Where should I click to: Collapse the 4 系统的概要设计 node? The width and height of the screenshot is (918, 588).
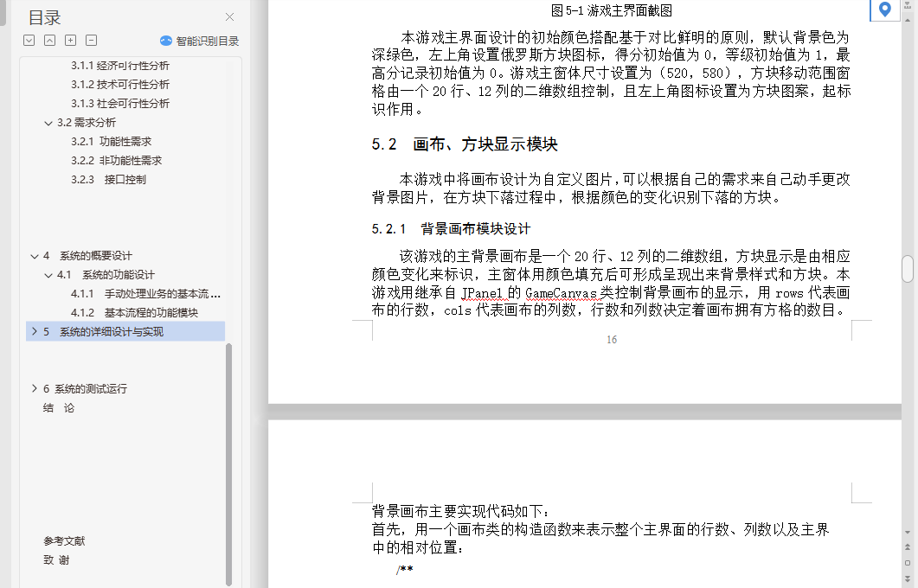(35, 256)
